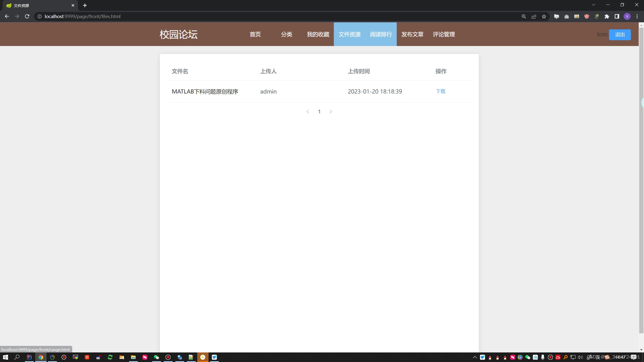The image size is (644, 362).
Task: Show hidden system tray icons
Action: coord(475,357)
